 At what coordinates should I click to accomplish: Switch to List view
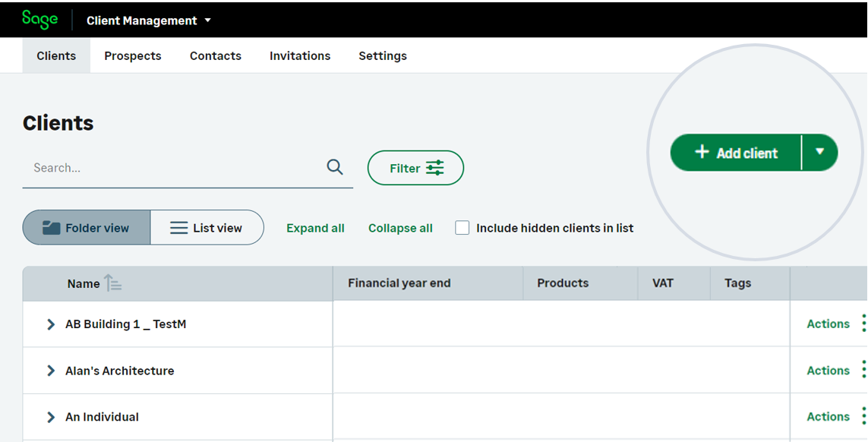207,228
